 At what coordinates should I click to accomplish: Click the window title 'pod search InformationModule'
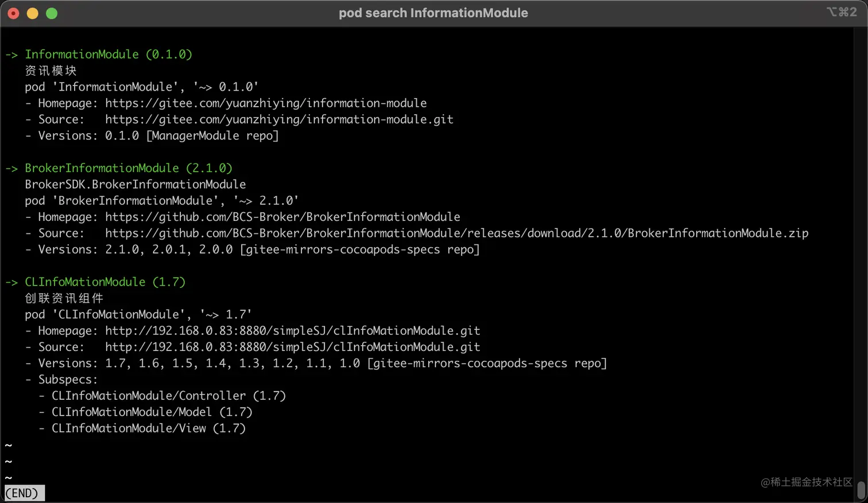coord(433,13)
